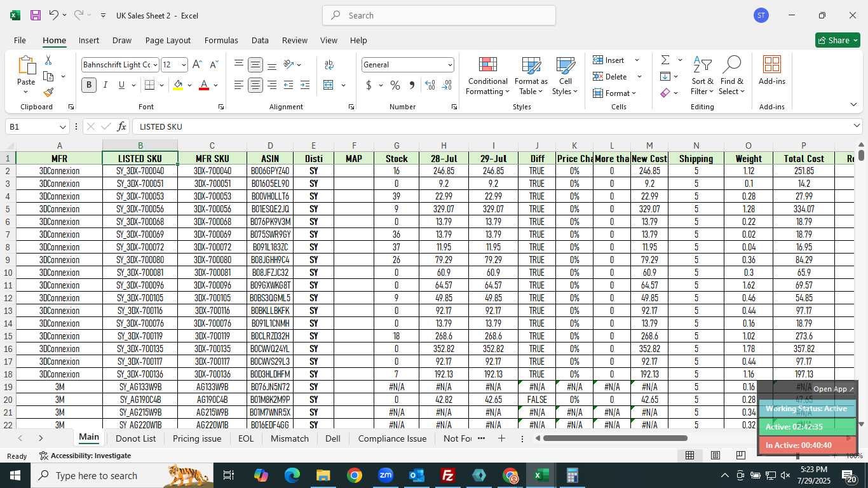Undo the last action in Excel
Viewport: 868px width, 488px height.
[x=53, y=15]
